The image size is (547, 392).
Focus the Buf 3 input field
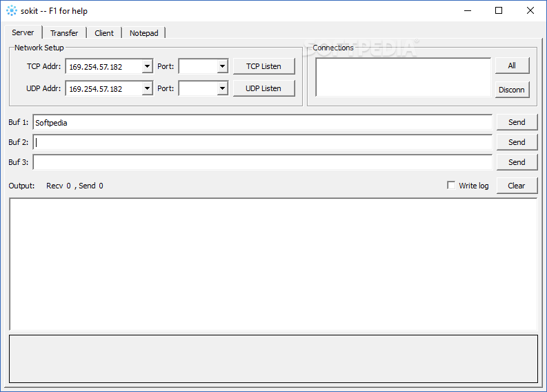click(262, 162)
